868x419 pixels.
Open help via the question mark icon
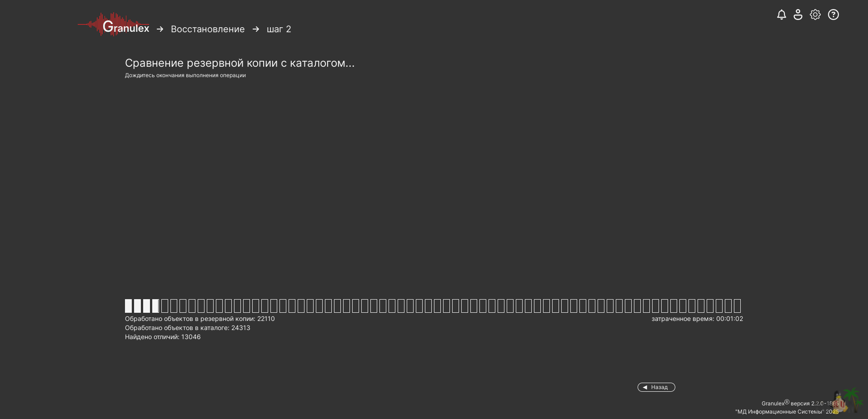tap(833, 15)
